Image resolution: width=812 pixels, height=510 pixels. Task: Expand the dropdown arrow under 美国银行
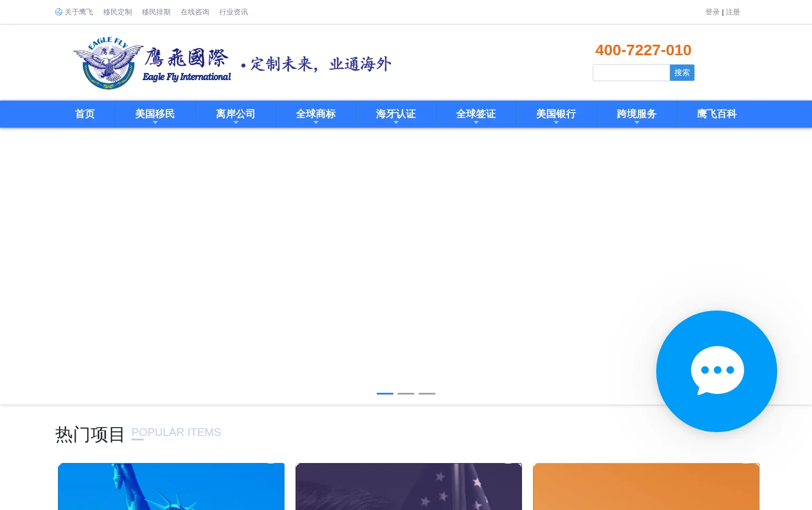(x=556, y=123)
